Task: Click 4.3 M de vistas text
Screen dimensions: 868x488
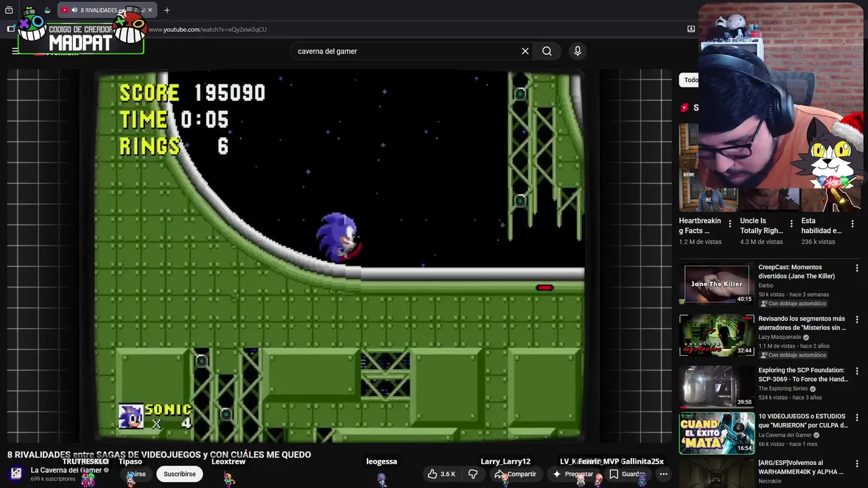Action: 761,241
